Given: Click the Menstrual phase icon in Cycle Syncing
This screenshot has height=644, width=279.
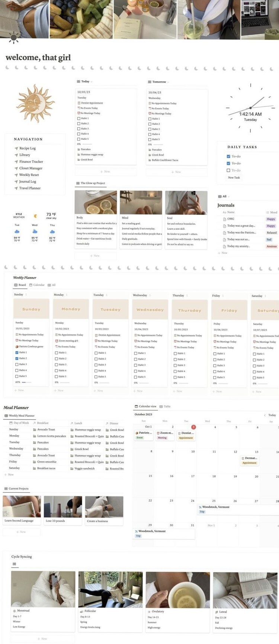Looking at the screenshot, I should [x=15, y=611].
